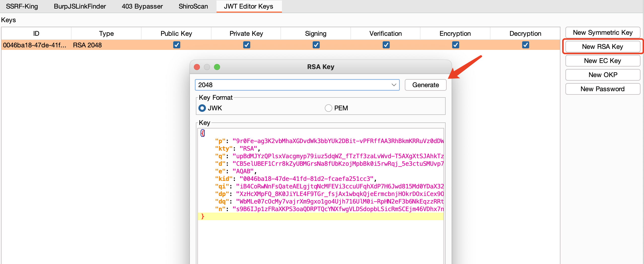Toggle the Private Key checkbox for RSA 2048
The height and width of the screenshot is (264, 644).
coord(247,45)
